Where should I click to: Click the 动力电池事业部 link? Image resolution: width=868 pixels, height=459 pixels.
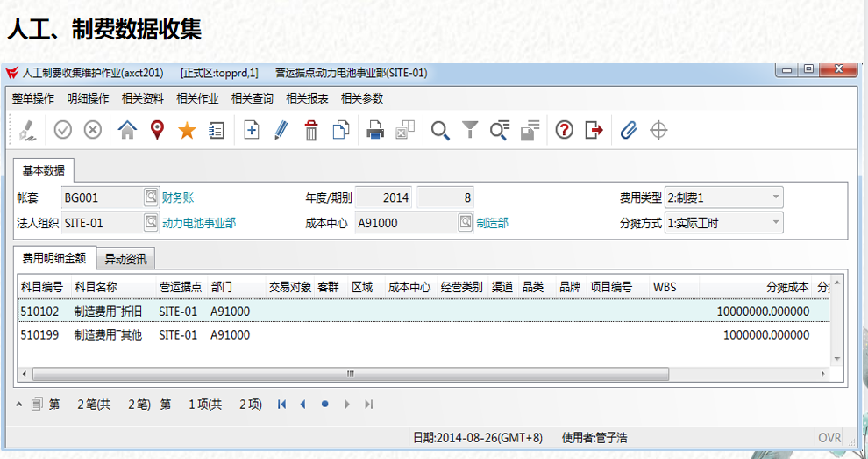coord(199,223)
